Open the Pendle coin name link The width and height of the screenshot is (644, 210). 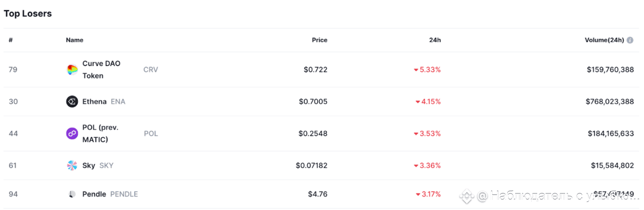tap(94, 194)
